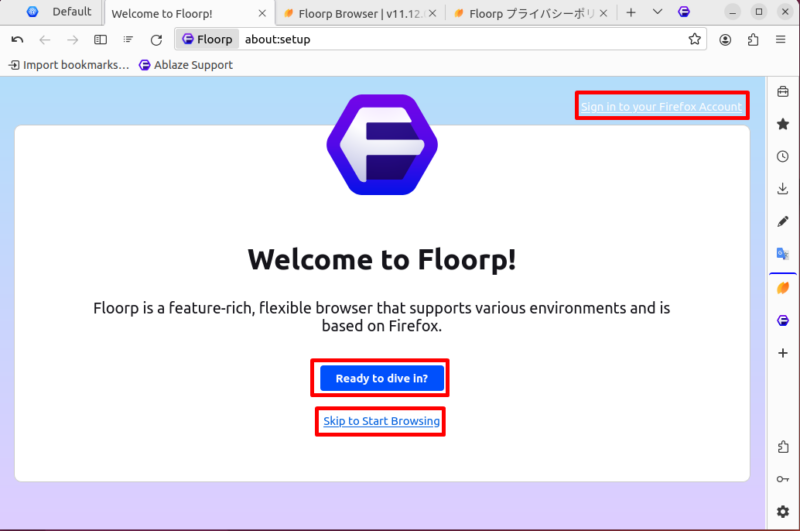Maximize the browser window

tap(759, 12)
